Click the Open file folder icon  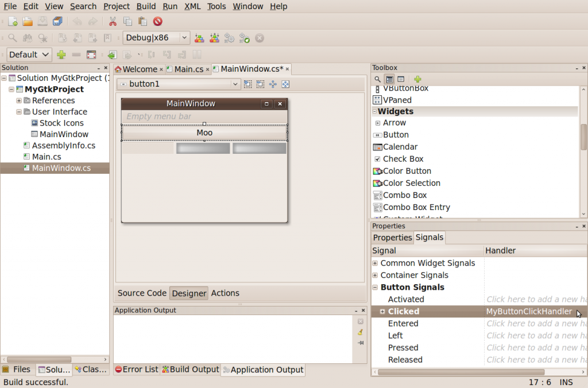[28, 21]
